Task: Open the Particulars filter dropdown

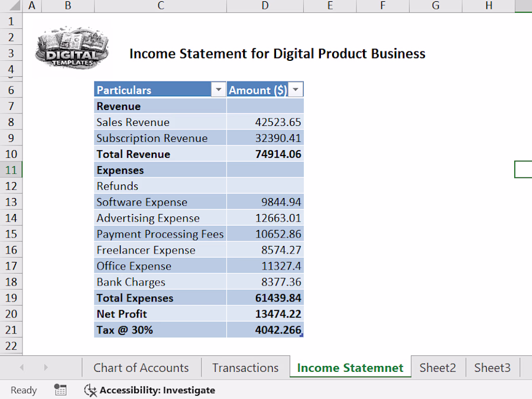Action: pyautogui.click(x=219, y=90)
